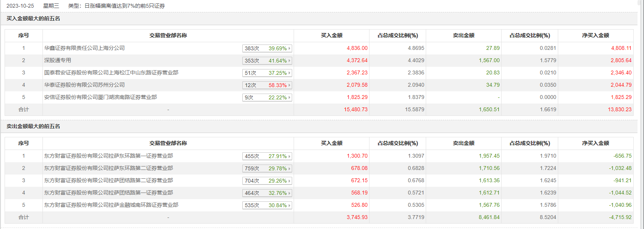Viewport: 644px width, 229px height.
Task: Open 安信证券厦门湖滨南路证券营业部 link
Action: 100,97
